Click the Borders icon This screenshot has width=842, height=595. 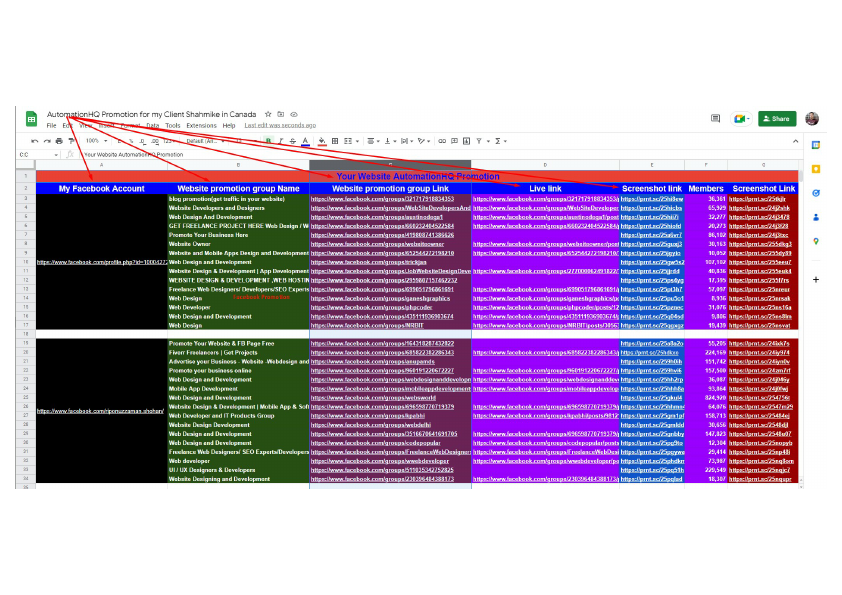click(x=335, y=141)
